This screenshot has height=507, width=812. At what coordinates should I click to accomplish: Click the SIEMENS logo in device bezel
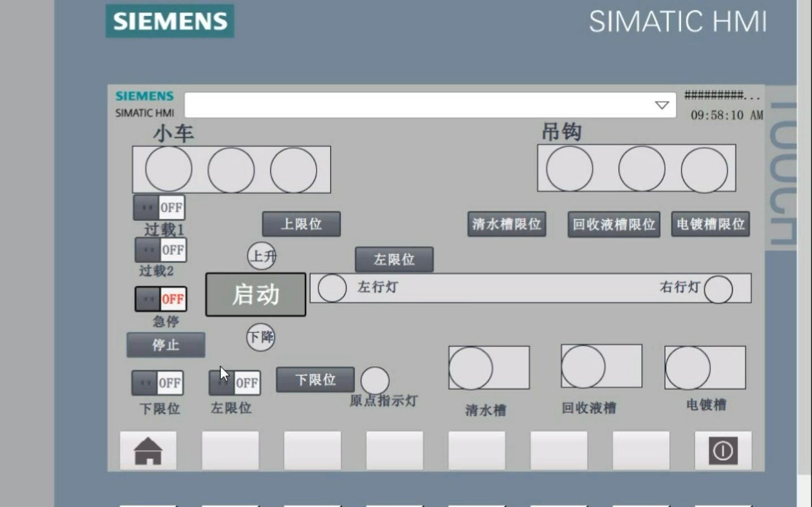(x=170, y=21)
